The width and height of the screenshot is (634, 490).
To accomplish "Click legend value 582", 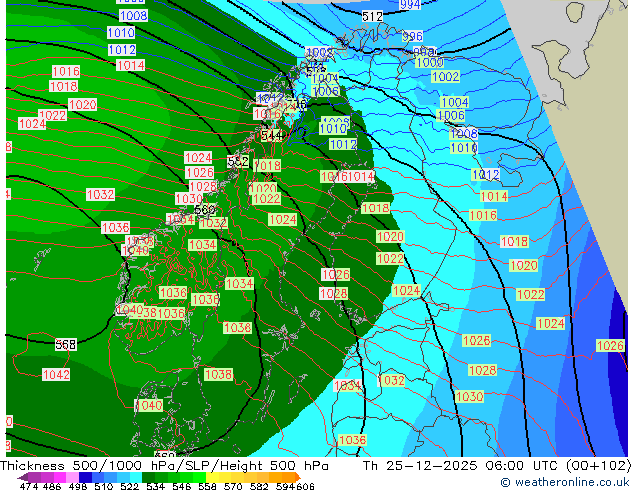I will [259, 486].
